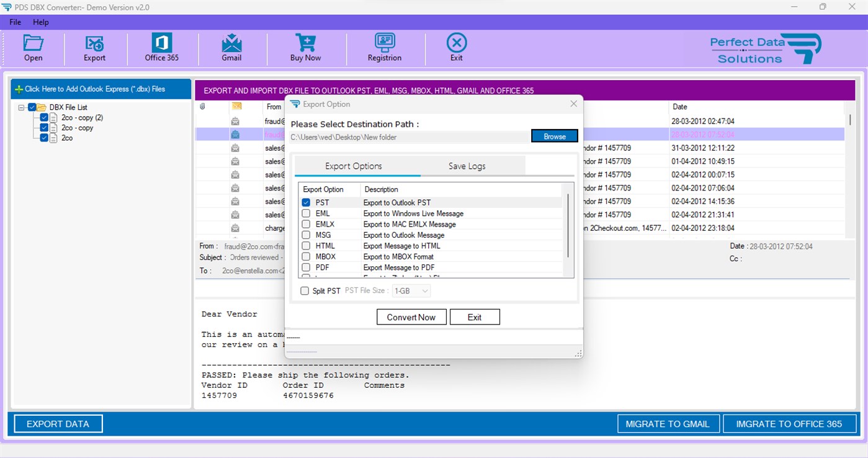
Task: Click the MIGRATE TO GMAIL button
Action: (668, 423)
